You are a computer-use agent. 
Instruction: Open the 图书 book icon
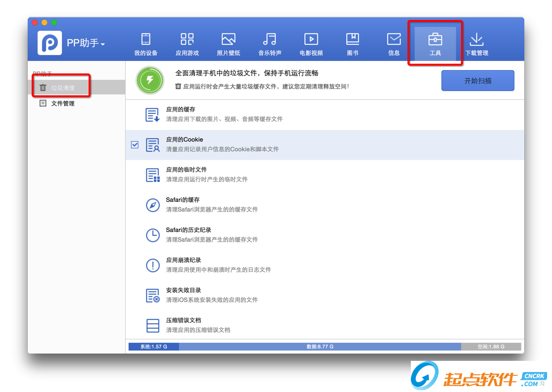pos(352,39)
